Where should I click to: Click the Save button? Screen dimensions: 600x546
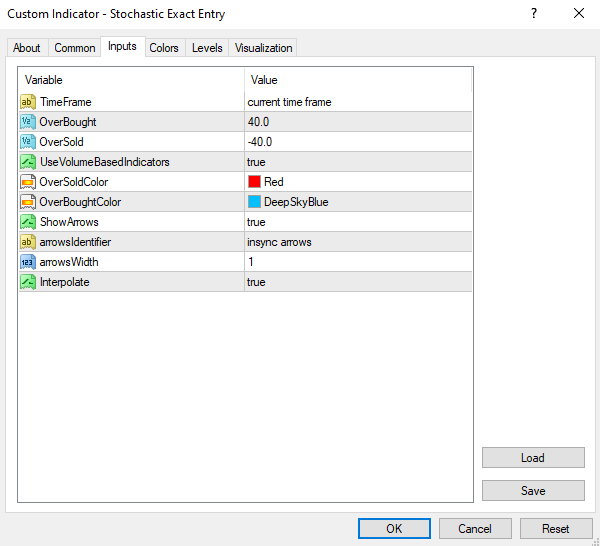click(x=533, y=491)
